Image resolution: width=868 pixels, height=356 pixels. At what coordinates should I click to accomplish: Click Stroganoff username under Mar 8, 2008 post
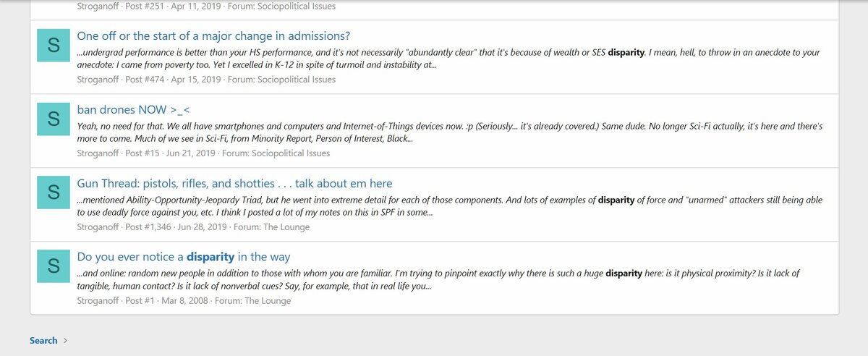(x=99, y=301)
